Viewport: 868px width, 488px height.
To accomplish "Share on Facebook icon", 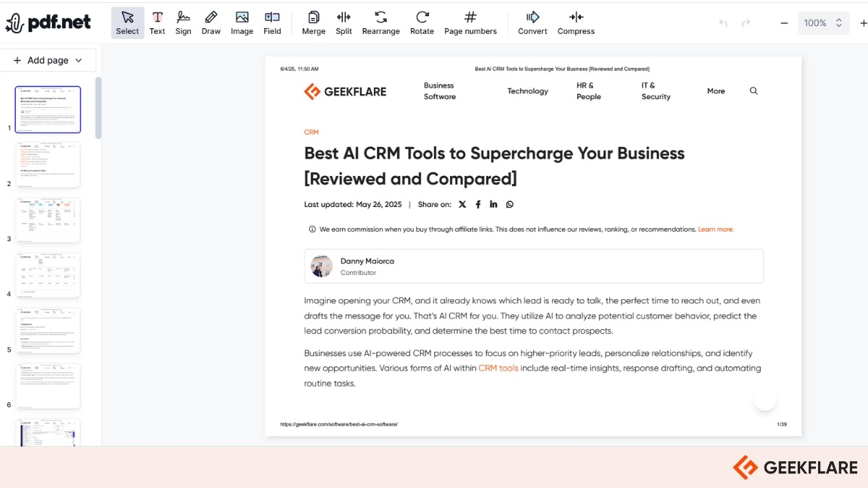I will pos(478,205).
